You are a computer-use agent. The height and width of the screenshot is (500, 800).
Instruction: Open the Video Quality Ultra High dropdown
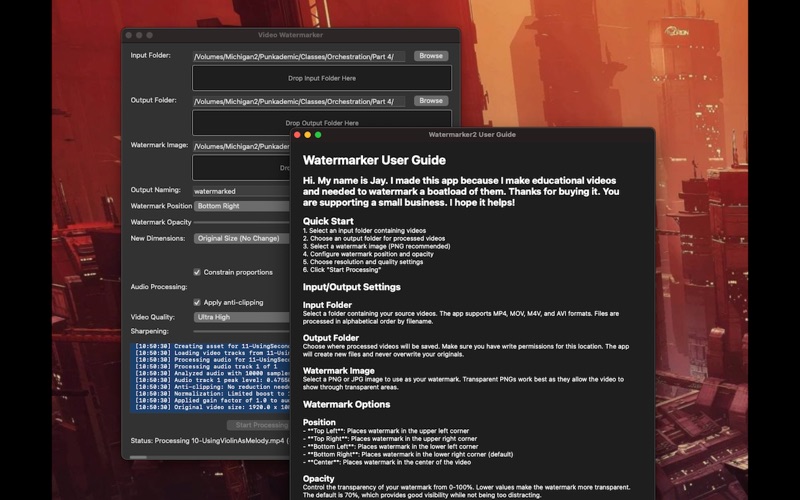pos(242,317)
